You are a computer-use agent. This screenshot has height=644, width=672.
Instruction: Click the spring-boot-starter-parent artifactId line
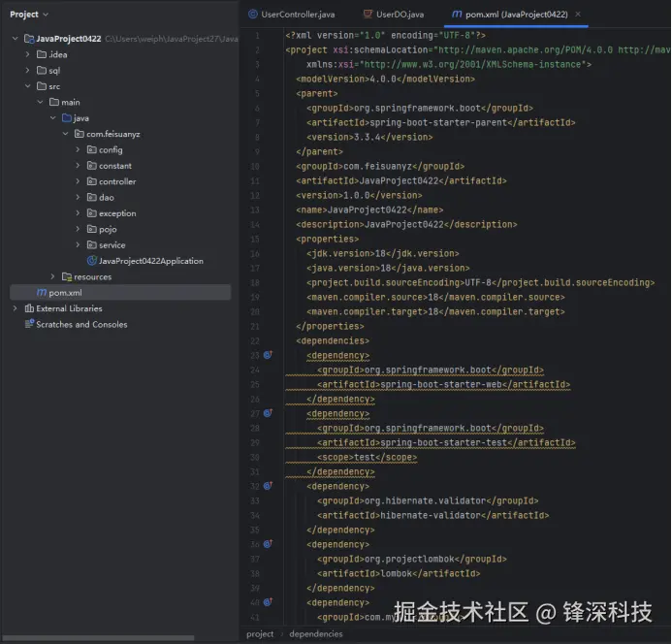[441, 122]
